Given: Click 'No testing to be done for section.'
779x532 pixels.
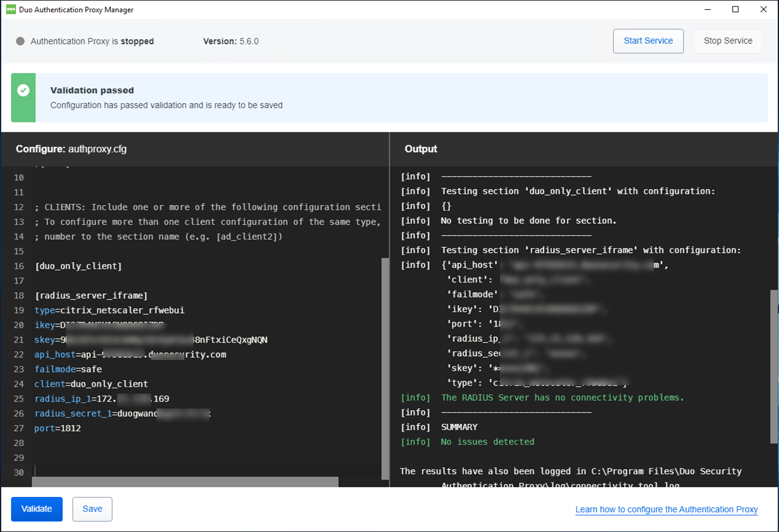Looking at the screenshot, I should point(529,221).
